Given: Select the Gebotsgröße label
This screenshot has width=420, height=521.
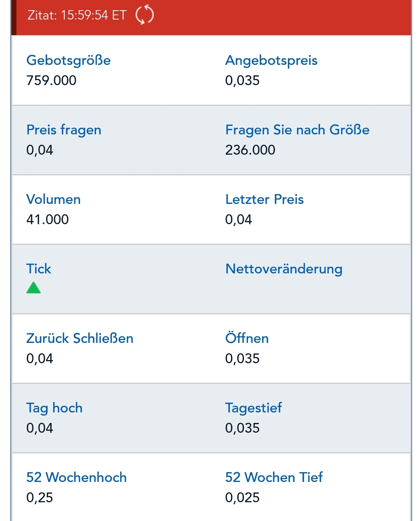Looking at the screenshot, I should 68,60.
